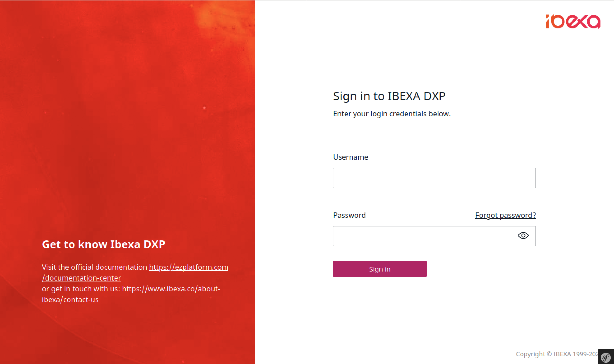The width and height of the screenshot is (614, 364).
Task: Click the 'Visit the official documentation' text
Action: coord(95,267)
